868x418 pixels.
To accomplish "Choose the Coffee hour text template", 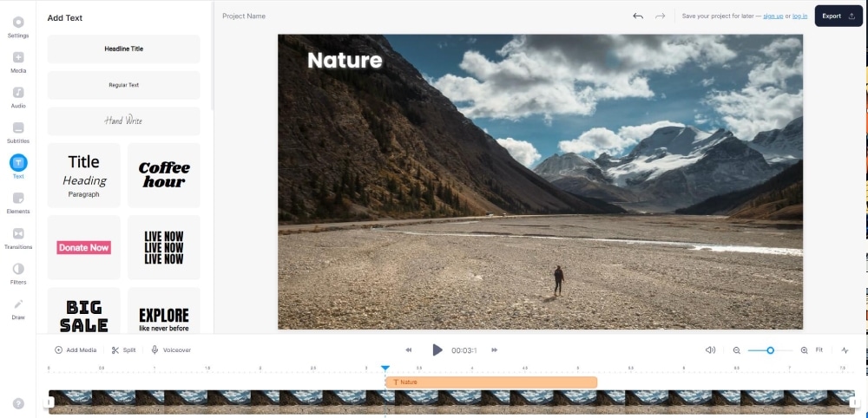I will (164, 175).
